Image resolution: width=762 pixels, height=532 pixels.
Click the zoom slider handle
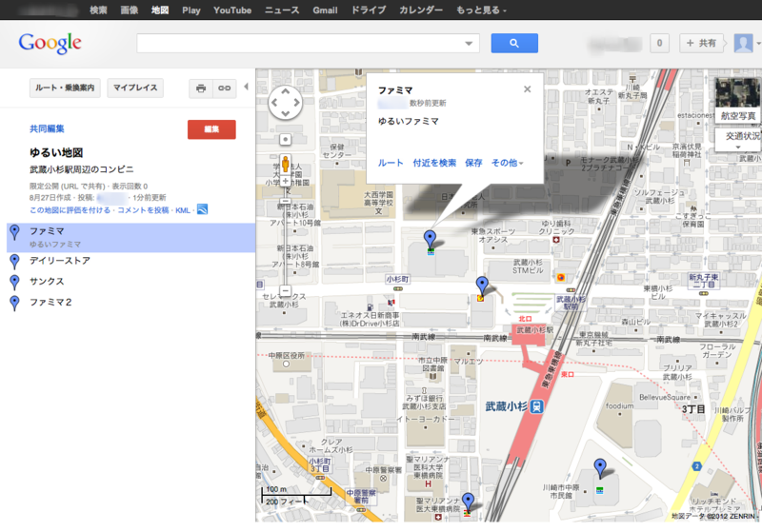(285, 201)
